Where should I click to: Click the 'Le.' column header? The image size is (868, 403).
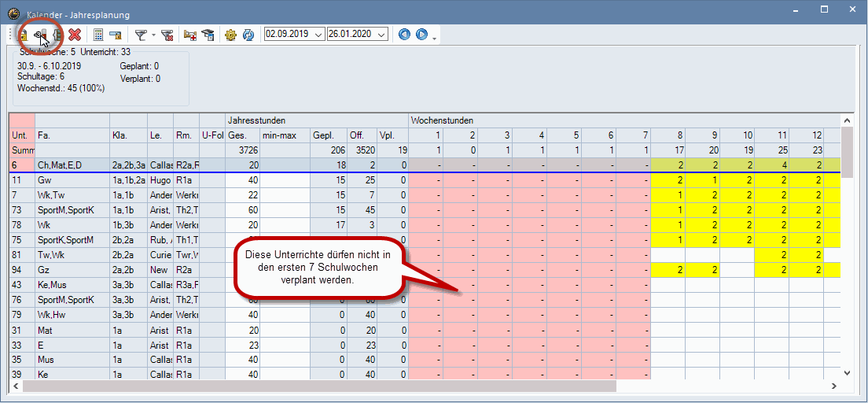[x=160, y=135]
